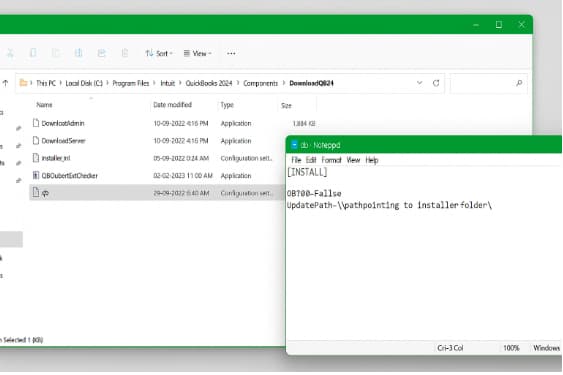This screenshot has height=375, width=563.
Task: Sort by Date modified column header
Action: [x=173, y=105]
